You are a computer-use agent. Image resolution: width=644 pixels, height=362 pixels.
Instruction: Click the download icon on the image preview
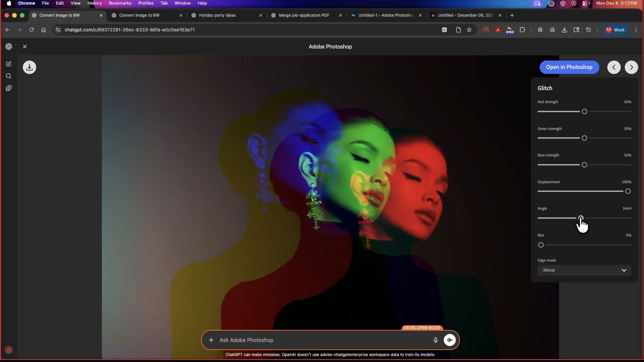pos(29,67)
